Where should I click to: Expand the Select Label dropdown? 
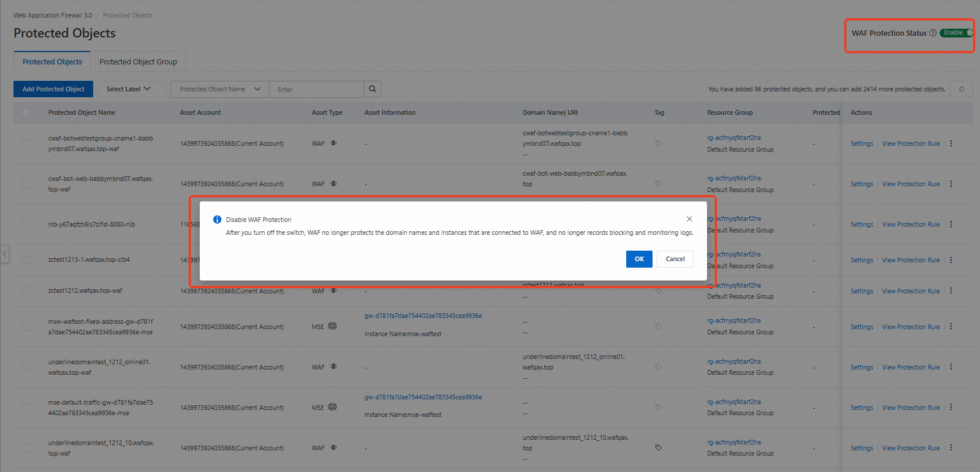(128, 89)
